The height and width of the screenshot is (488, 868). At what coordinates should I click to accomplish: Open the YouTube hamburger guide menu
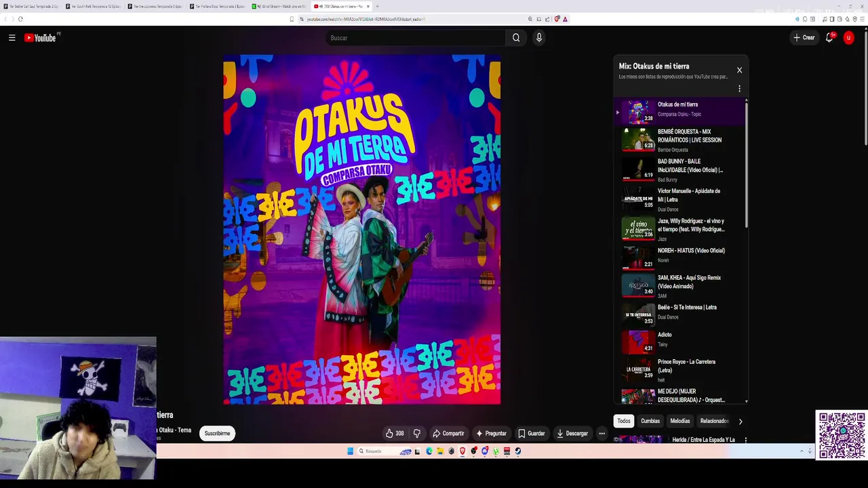tap(12, 38)
